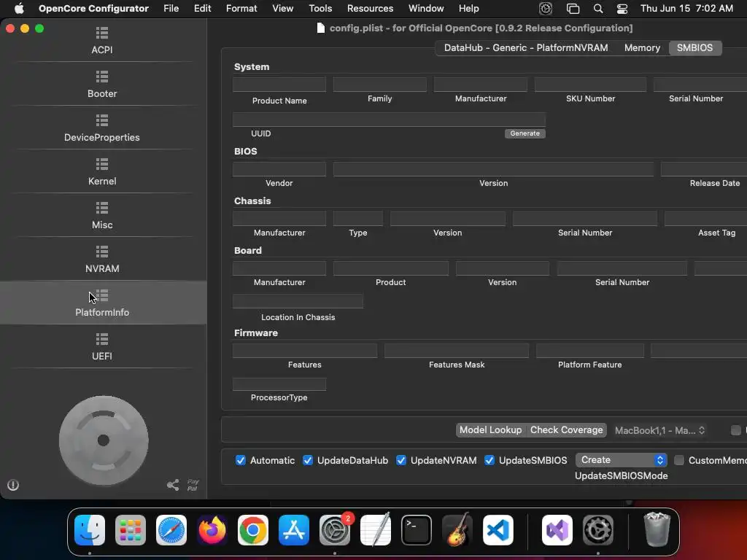This screenshot has width=747, height=560.
Task: Open the MacBook1,1 model dropdown
Action: (659, 430)
